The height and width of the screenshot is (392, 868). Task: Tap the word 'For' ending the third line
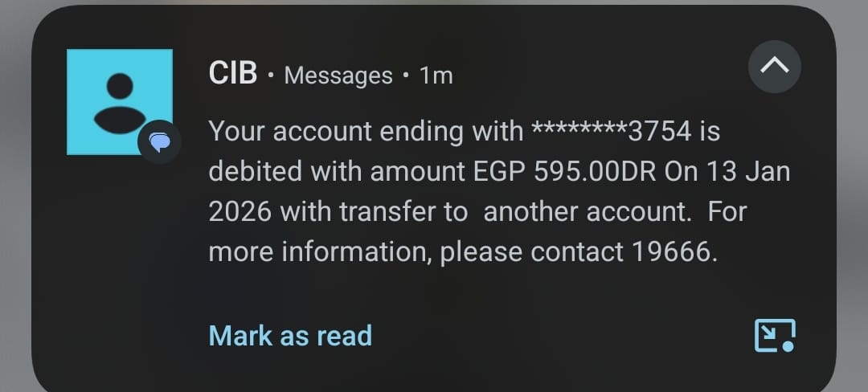tap(727, 212)
